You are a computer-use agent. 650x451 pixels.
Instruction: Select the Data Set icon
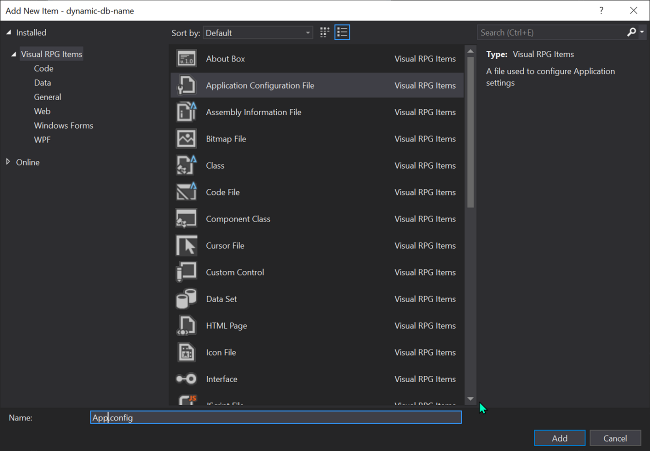click(186, 299)
